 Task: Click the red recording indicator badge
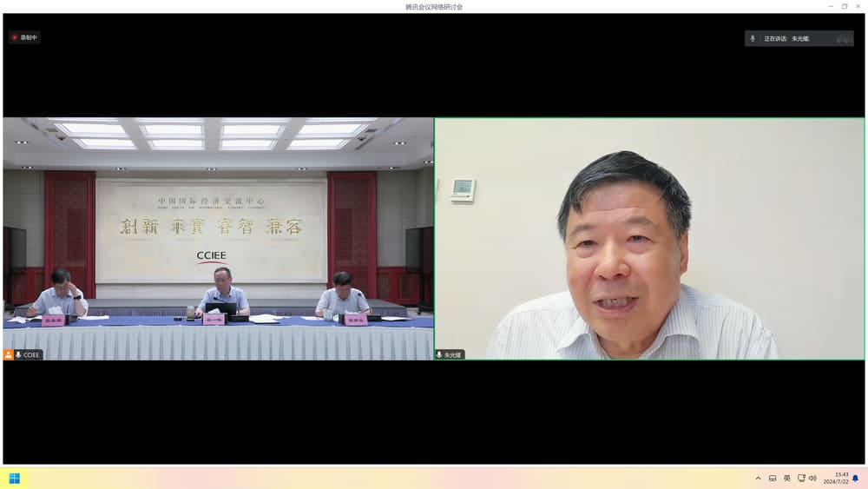tap(24, 37)
